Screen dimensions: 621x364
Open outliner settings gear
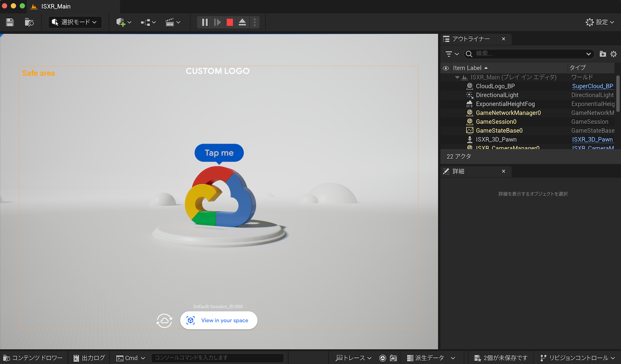(x=614, y=54)
